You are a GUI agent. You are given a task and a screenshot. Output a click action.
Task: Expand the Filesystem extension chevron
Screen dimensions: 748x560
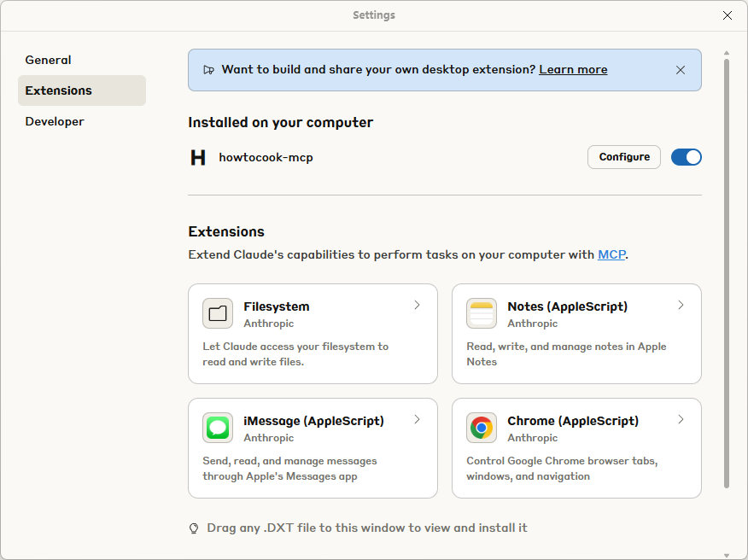coord(417,306)
